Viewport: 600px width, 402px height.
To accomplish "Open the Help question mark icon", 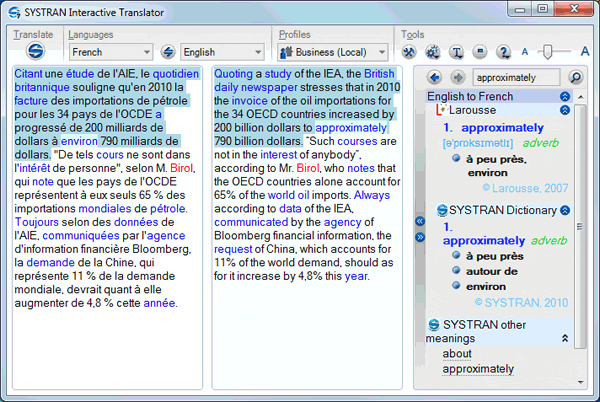I will click(504, 52).
